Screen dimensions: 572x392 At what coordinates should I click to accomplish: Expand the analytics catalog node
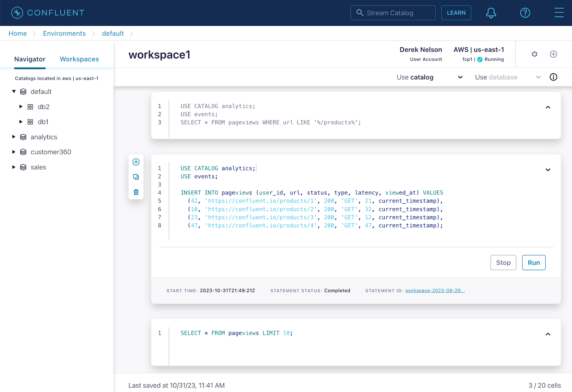coord(14,137)
